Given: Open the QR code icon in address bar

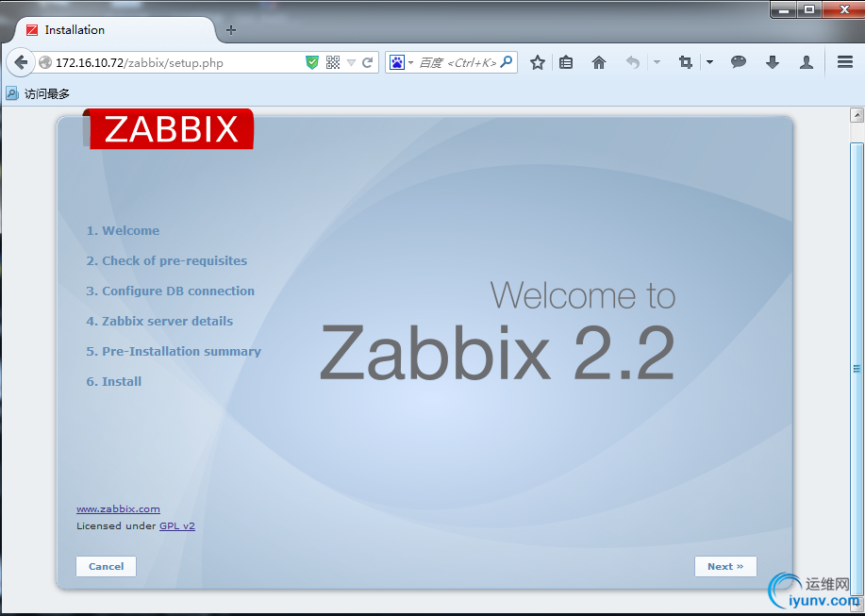Looking at the screenshot, I should coord(333,62).
